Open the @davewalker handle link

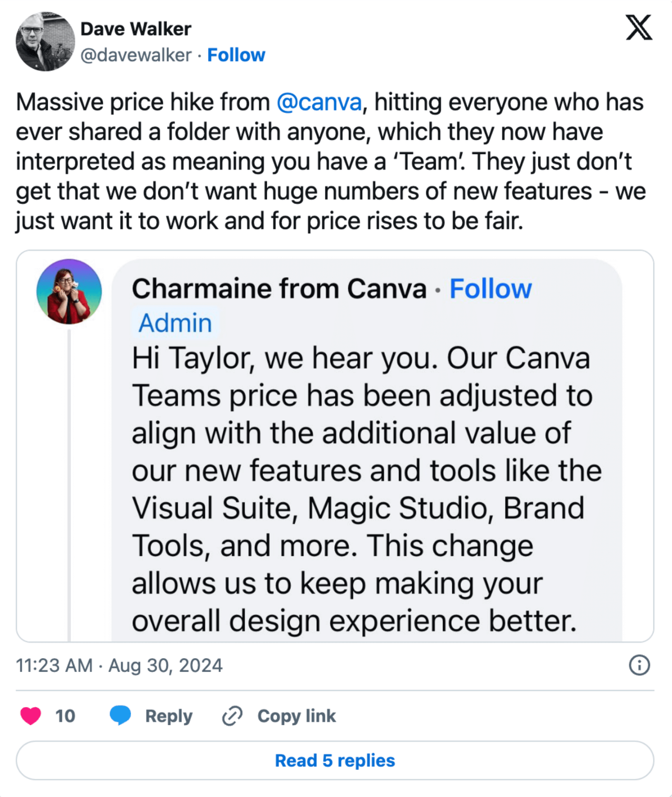pyautogui.click(x=136, y=55)
